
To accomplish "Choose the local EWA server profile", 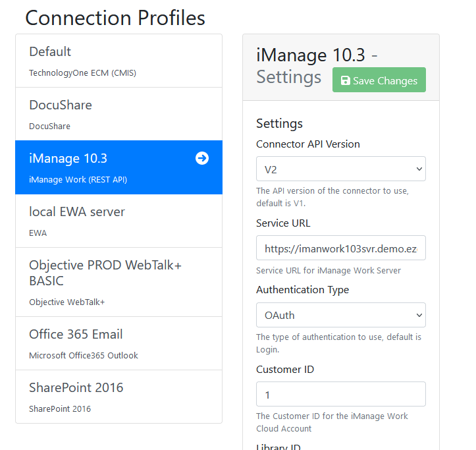I will pyautogui.click(x=119, y=221).
